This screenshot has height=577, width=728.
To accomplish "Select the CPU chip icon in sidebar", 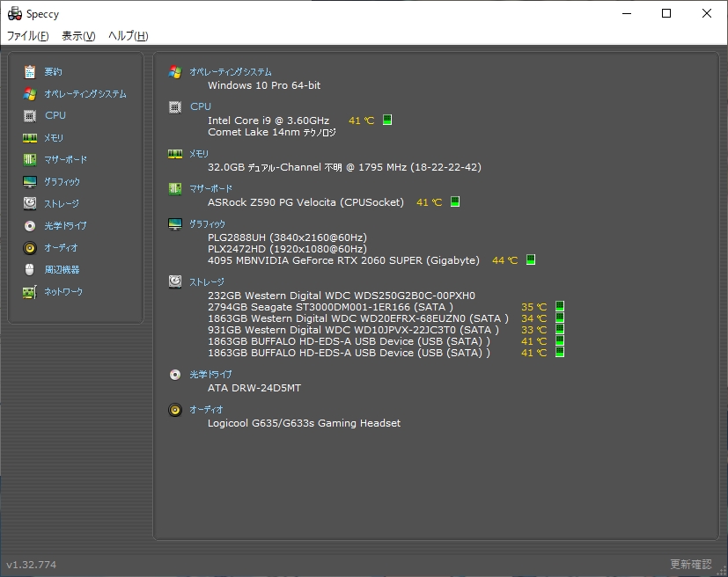I will tap(30, 115).
